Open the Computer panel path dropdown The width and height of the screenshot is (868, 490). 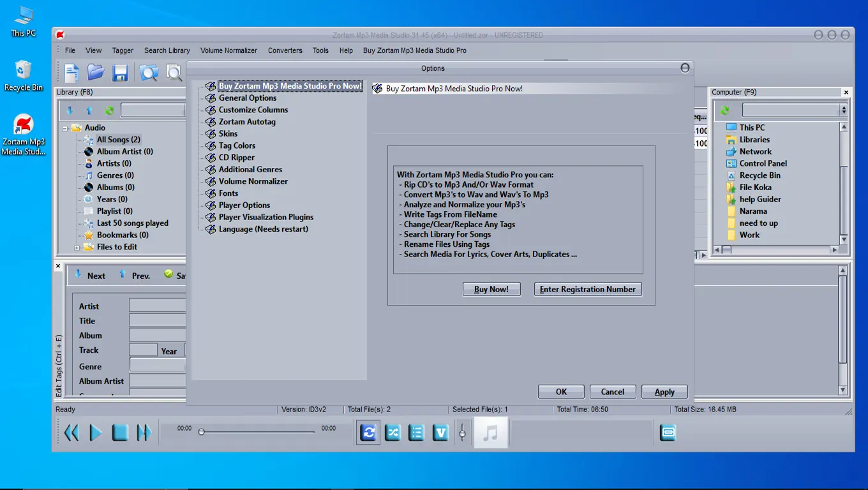pos(844,110)
